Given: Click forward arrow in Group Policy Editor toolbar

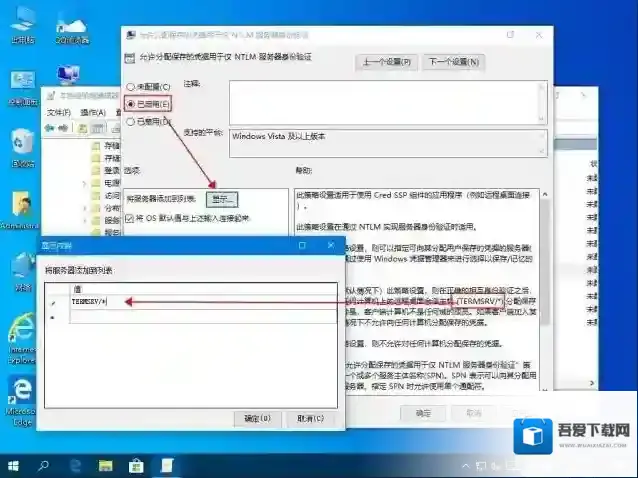Looking at the screenshot, I should [63, 129].
